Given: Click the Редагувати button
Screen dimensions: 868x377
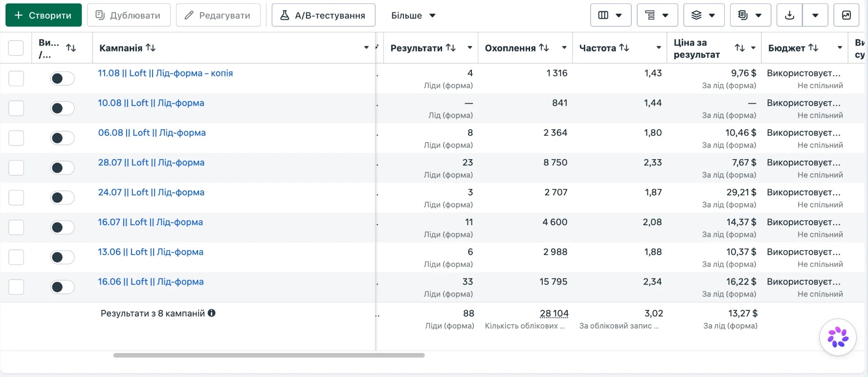Looking at the screenshot, I should [218, 15].
